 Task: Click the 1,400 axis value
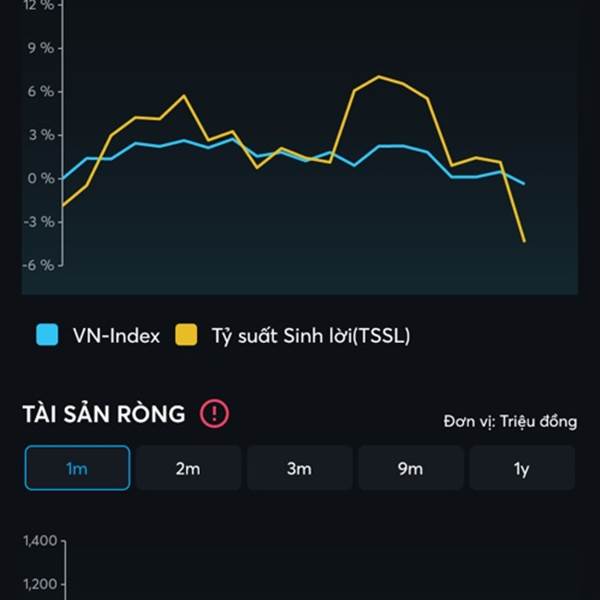[x=41, y=541]
